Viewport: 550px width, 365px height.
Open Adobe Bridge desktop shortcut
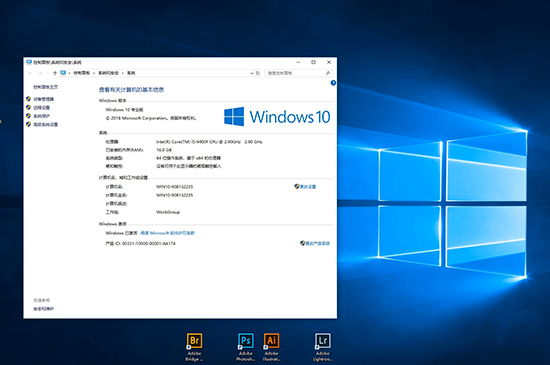point(194,347)
